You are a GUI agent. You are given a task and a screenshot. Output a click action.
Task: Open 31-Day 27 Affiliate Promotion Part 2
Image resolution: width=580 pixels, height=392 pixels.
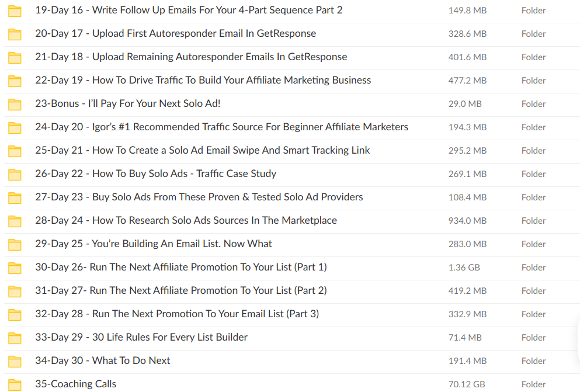tap(180, 290)
